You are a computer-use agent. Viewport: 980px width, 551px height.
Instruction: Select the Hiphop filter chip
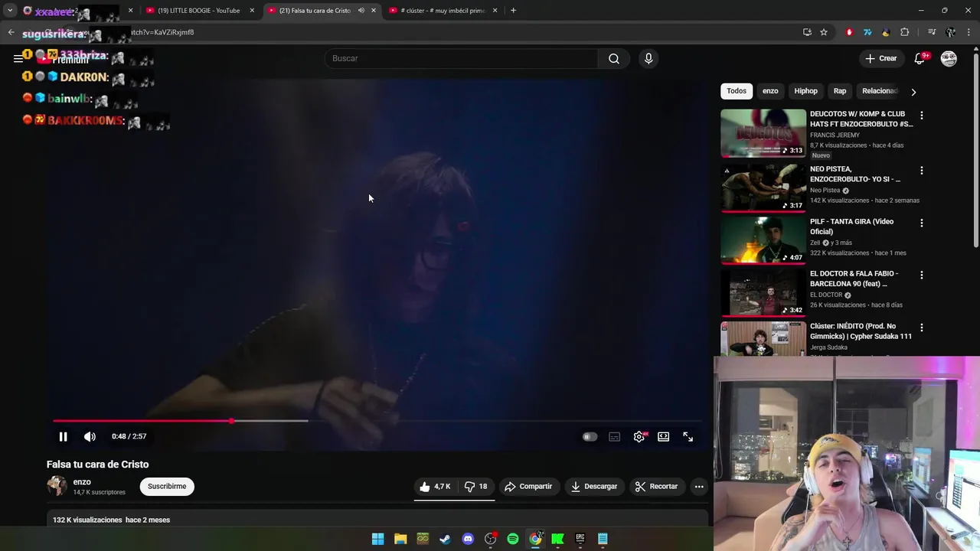805,91
